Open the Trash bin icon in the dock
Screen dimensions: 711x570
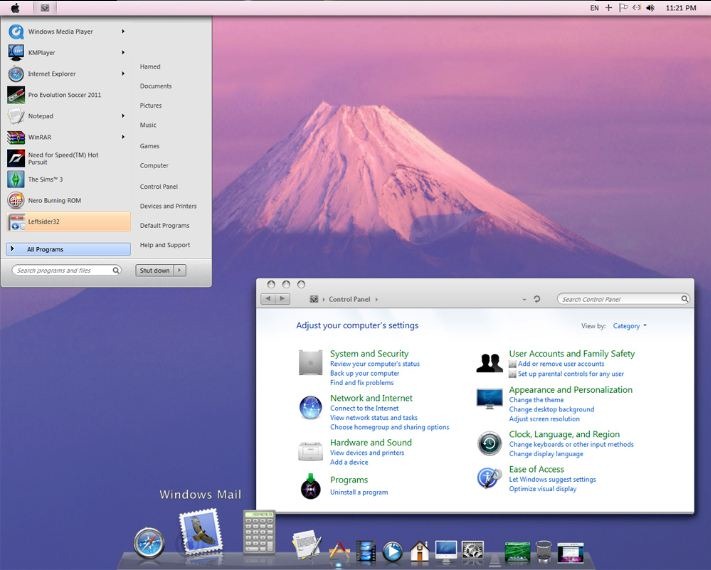point(544,551)
